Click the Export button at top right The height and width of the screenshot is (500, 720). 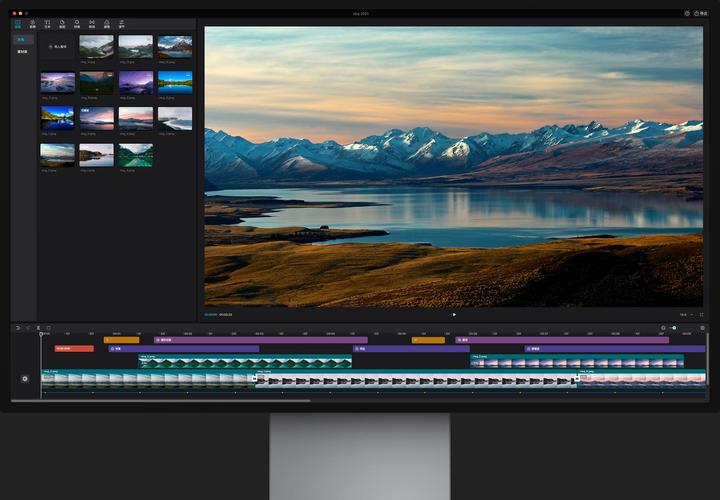click(x=701, y=13)
